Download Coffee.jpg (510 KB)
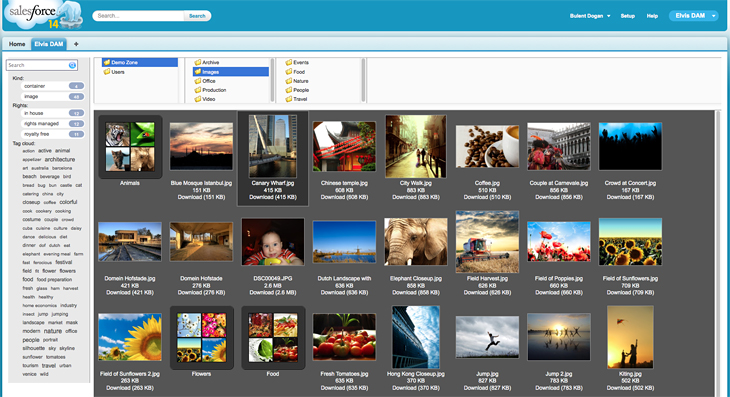The image size is (730, 397). click(487, 197)
